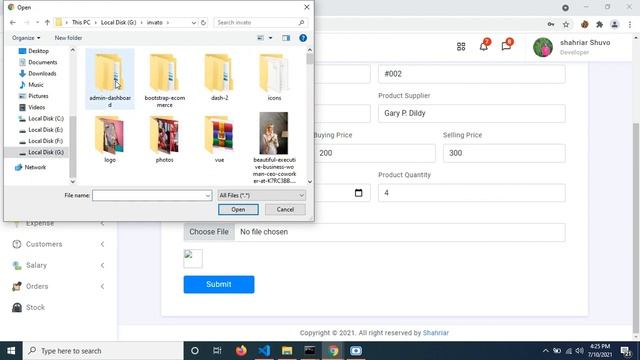Click the Selling Price field

tap(504, 153)
